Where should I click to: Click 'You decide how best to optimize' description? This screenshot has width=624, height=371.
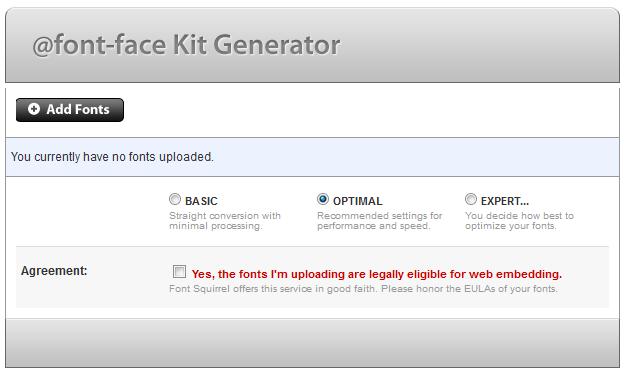pos(519,221)
